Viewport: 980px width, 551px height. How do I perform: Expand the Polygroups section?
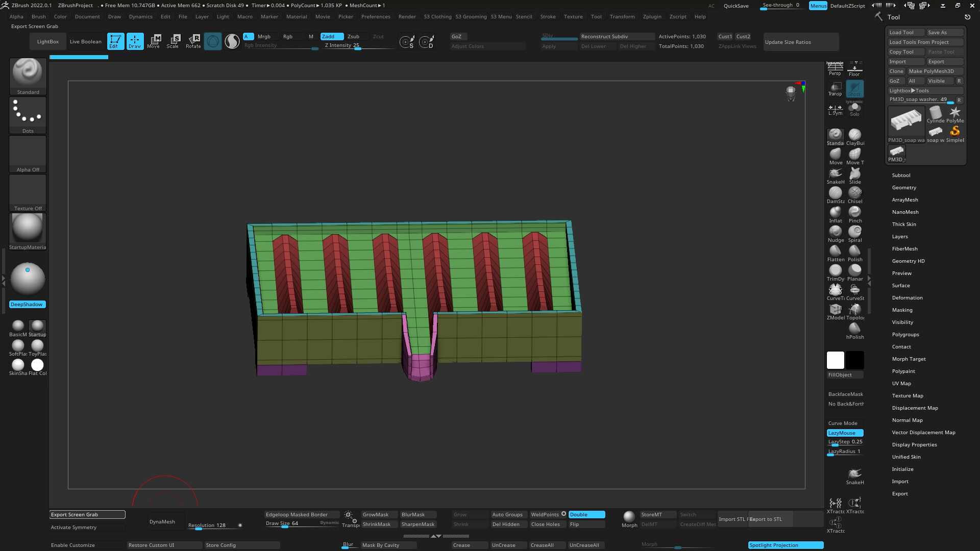pos(905,334)
